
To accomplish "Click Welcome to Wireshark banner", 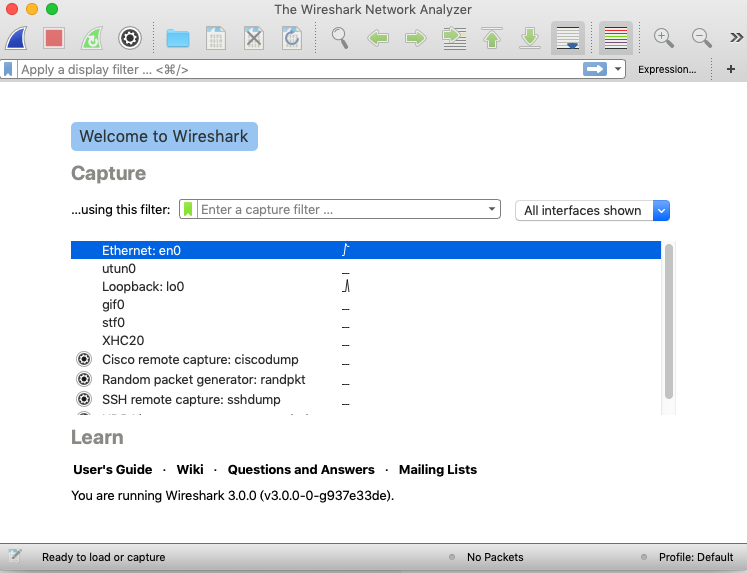I will pyautogui.click(x=164, y=136).
